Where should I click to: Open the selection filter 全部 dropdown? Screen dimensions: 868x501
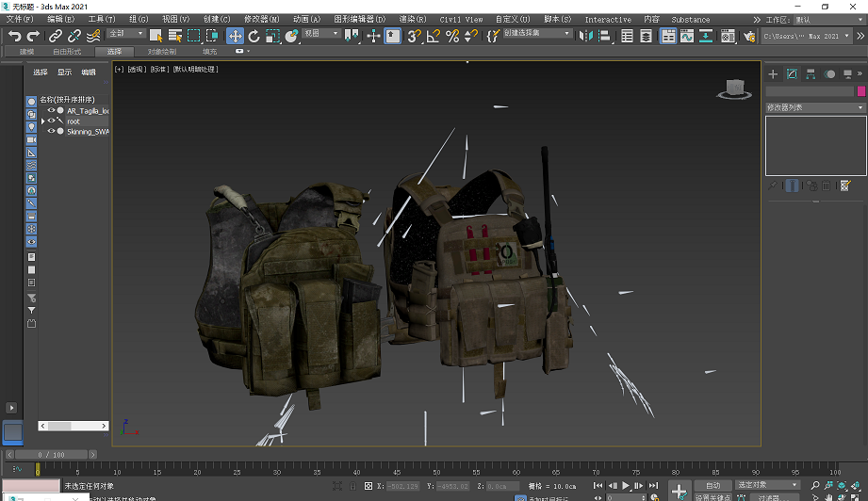click(x=126, y=34)
